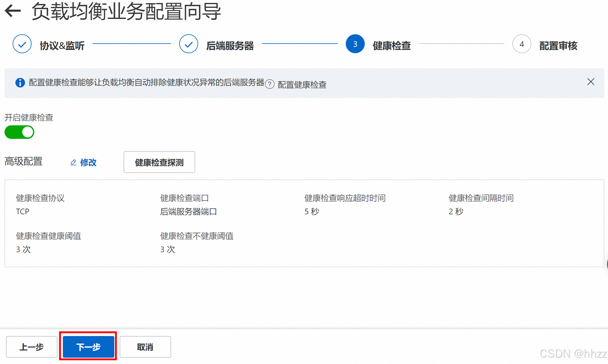Click the step 4 circle icon
This screenshot has width=608, height=364.
(x=522, y=44)
